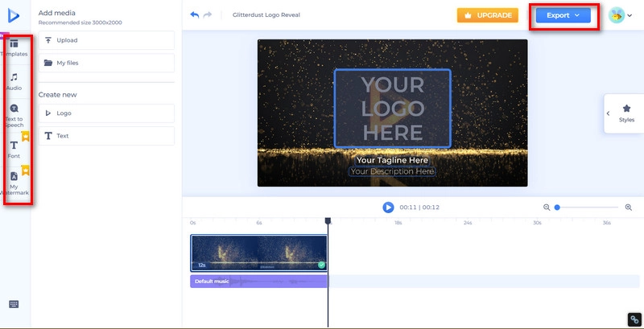Select the 12s video clip thumbnail in timeline
The height and width of the screenshot is (329, 644).
click(x=258, y=252)
